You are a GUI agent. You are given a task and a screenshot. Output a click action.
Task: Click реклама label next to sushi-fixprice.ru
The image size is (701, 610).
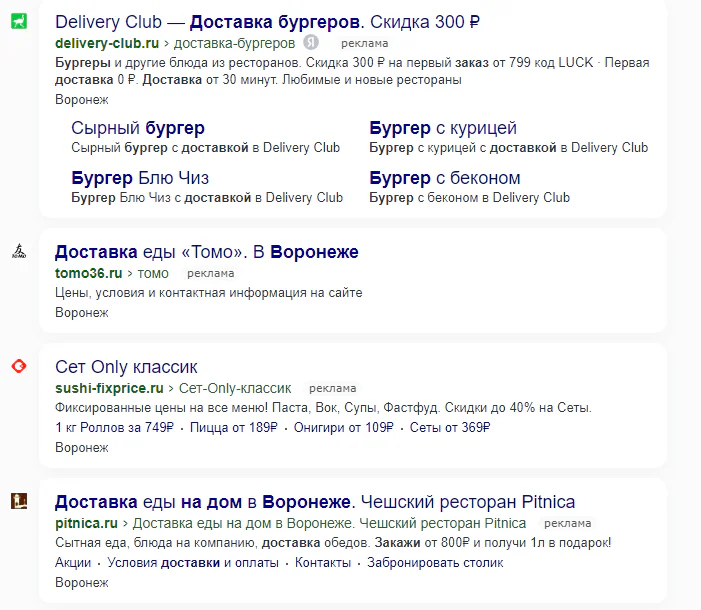pos(333,388)
